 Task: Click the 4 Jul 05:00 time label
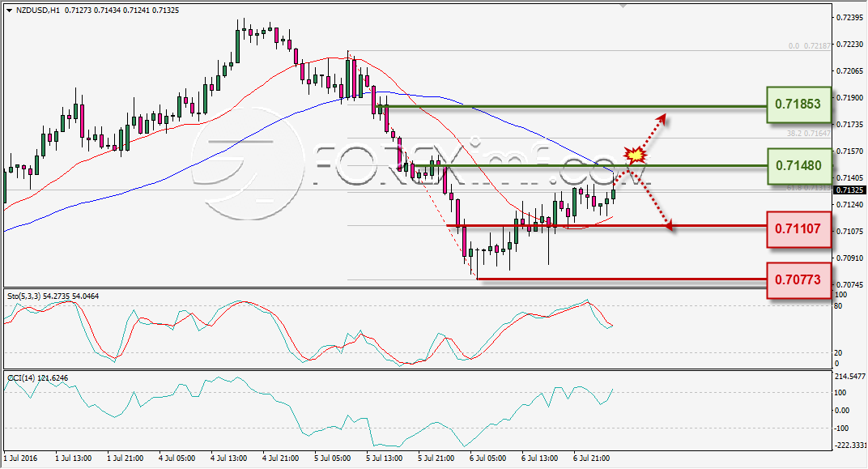(x=177, y=458)
